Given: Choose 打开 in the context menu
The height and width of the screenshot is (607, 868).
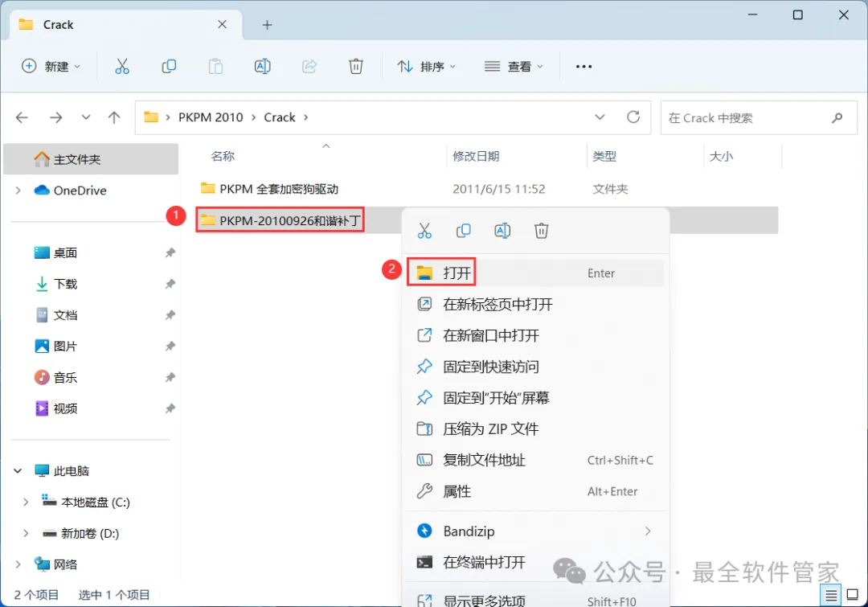Looking at the screenshot, I should pos(535,273).
